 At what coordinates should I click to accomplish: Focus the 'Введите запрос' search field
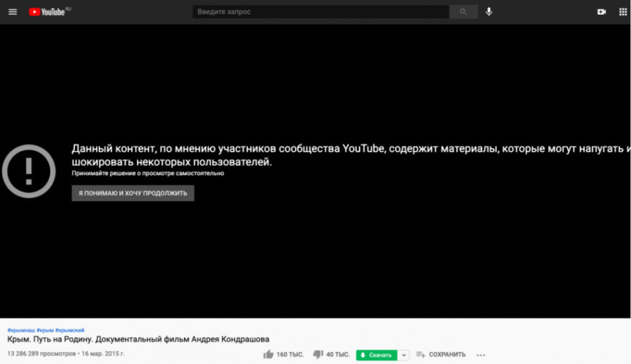[x=320, y=12]
